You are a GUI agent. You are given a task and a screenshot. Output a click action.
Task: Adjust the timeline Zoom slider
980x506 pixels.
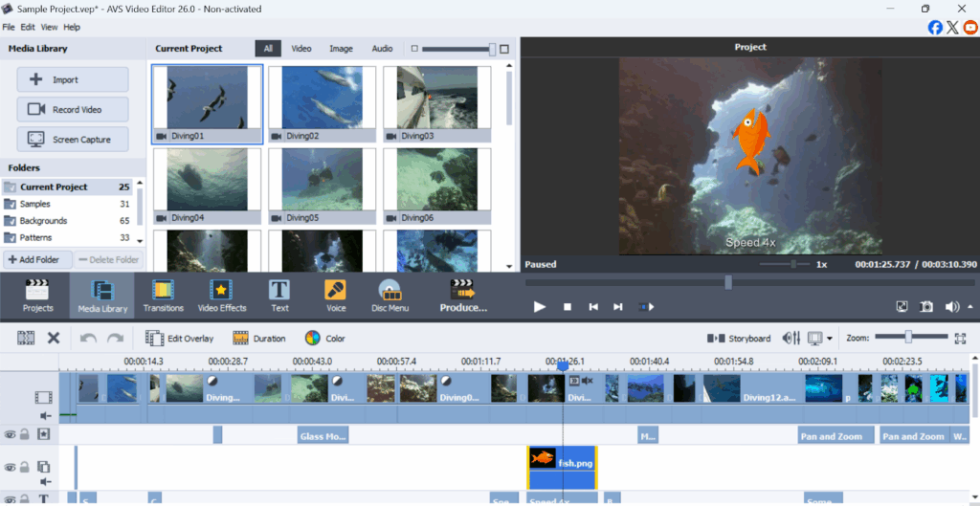[908, 338]
